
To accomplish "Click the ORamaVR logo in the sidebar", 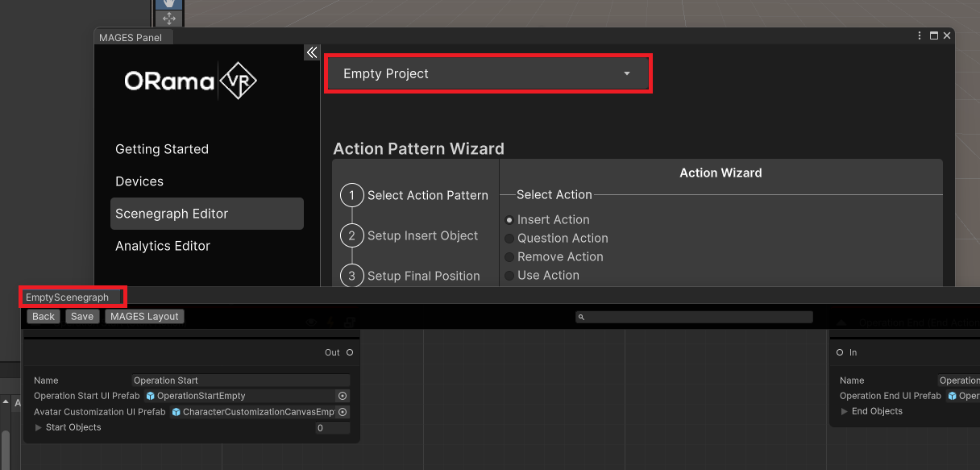I will (191, 81).
